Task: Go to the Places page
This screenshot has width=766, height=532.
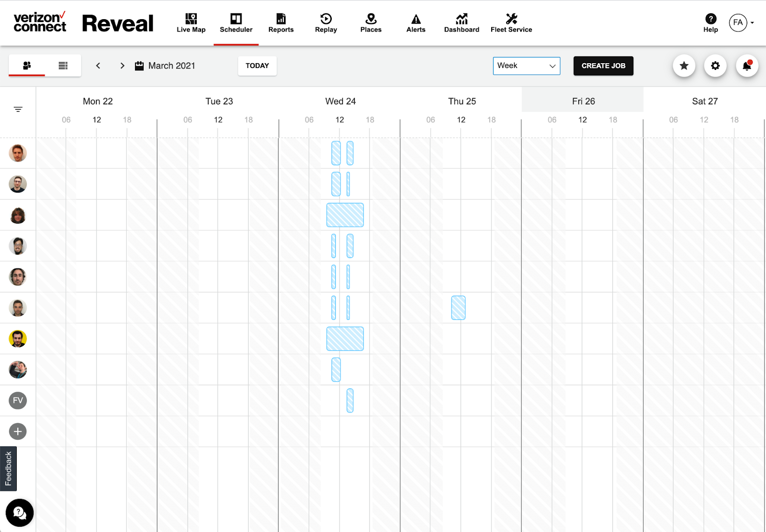Action: click(371, 23)
